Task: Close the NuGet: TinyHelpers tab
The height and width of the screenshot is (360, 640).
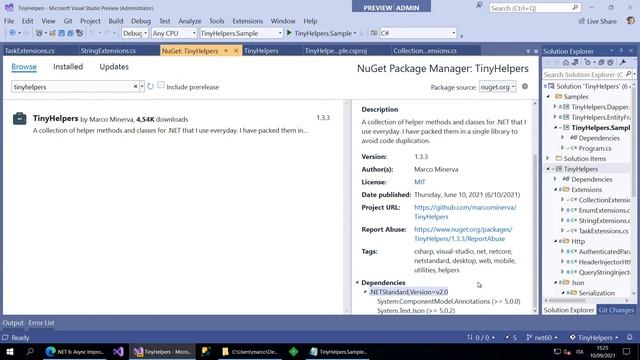Action: pyautogui.click(x=236, y=51)
